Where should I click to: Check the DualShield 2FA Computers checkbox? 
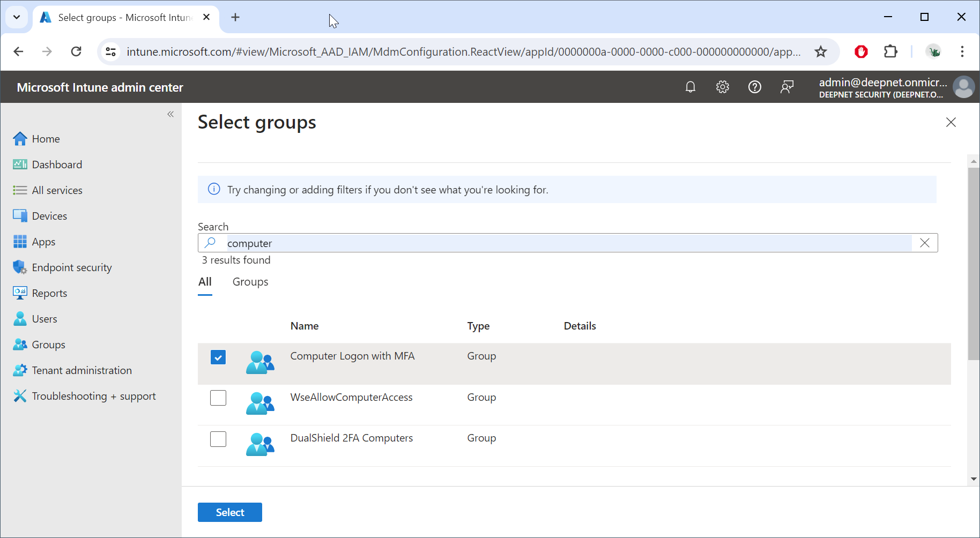[218, 439]
